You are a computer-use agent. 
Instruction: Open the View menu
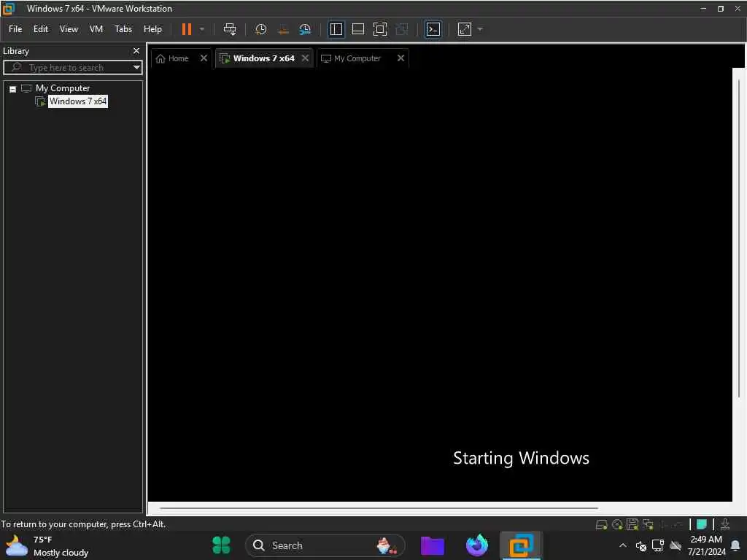[69, 29]
